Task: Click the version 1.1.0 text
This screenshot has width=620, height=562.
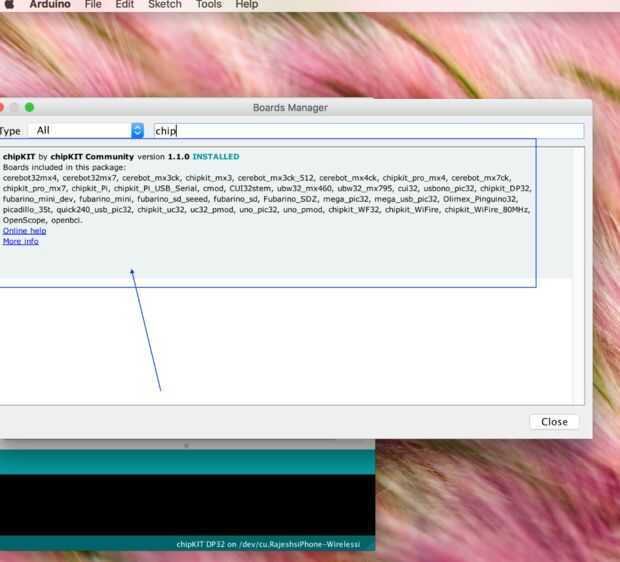Action: pyautogui.click(x=163, y=157)
